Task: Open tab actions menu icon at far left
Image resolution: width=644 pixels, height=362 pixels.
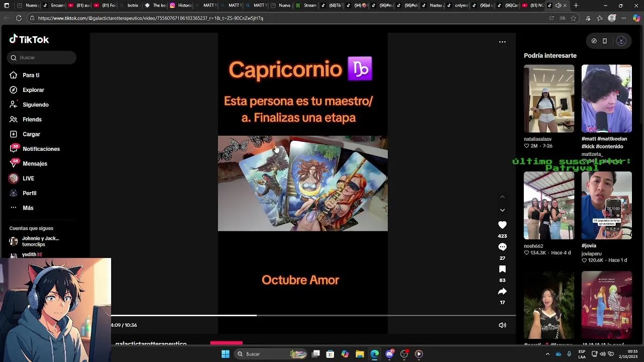Action: pos(7,6)
